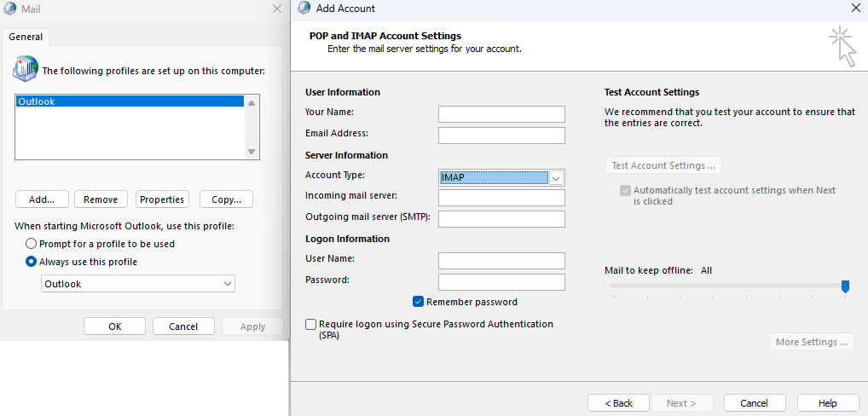Open the General tab in Mail
Screen dimensions: 868x416
click(26, 37)
